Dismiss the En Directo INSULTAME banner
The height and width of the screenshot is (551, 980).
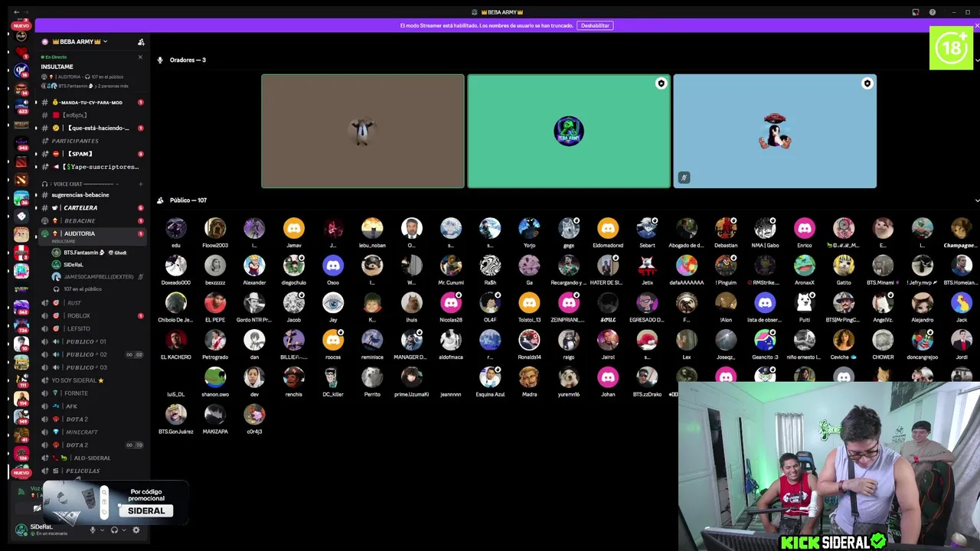140,57
